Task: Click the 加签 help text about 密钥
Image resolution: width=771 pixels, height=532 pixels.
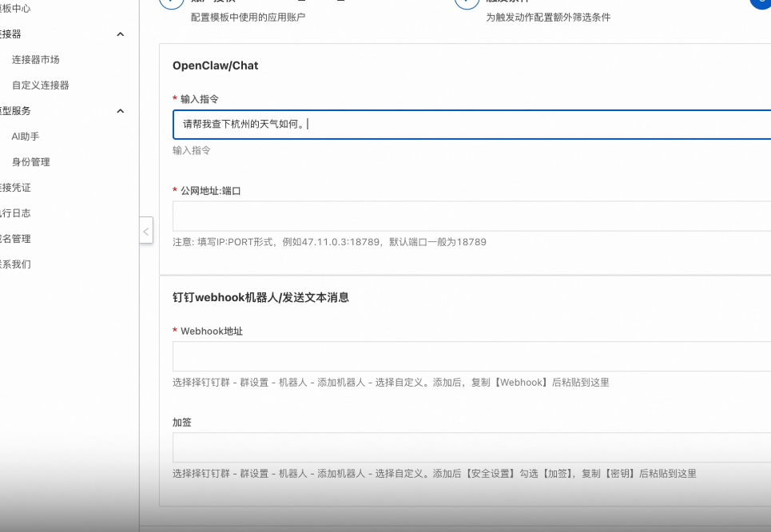Action: click(x=434, y=474)
